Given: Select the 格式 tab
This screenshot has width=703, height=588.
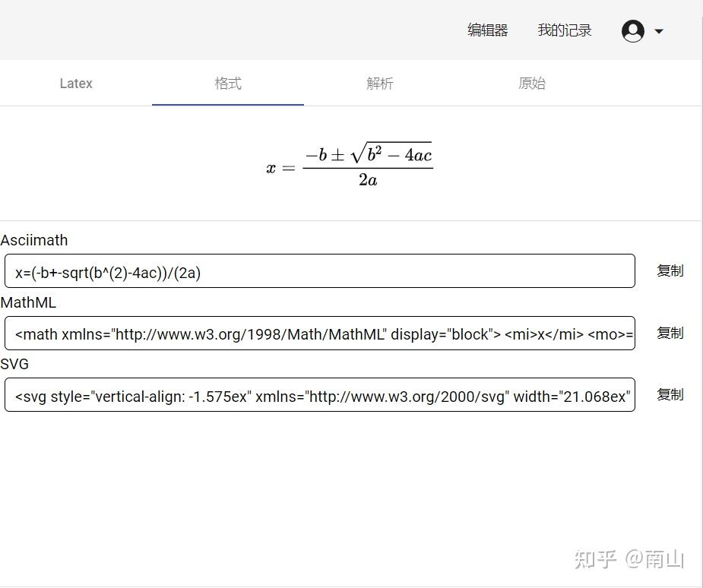Looking at the screenshot, I should [227, 84].
